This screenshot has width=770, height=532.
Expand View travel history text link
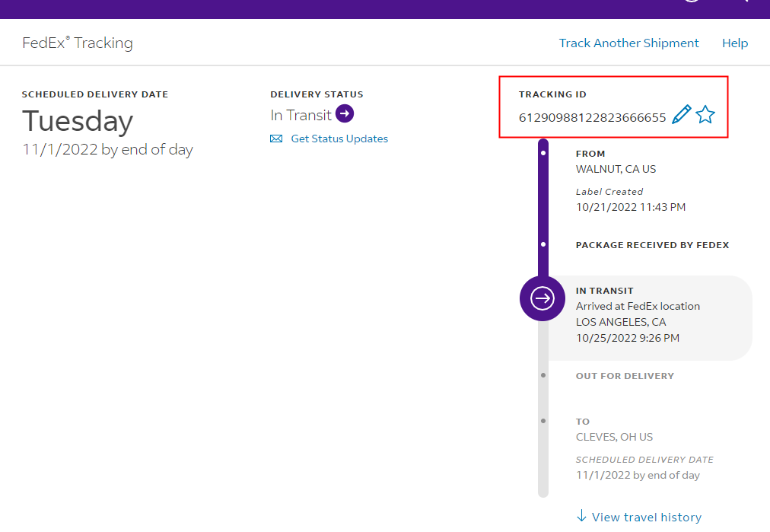[x=646, y=517]
